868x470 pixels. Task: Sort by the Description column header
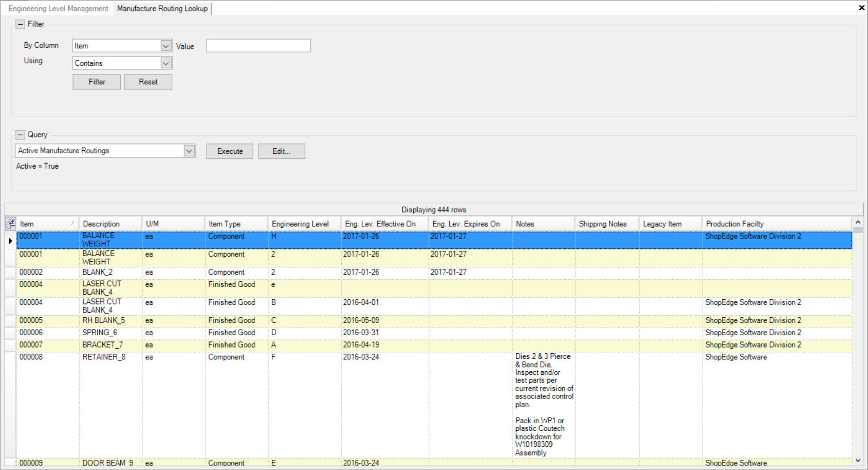pyautogui.click(x=110, y=224)
